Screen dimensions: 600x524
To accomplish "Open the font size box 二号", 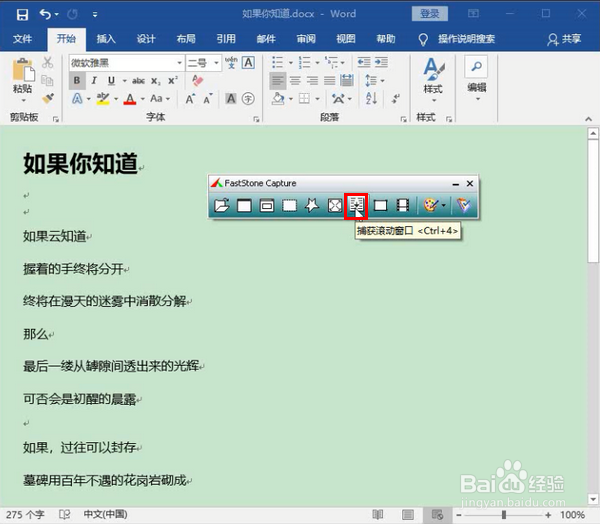I will click(203, 63).
